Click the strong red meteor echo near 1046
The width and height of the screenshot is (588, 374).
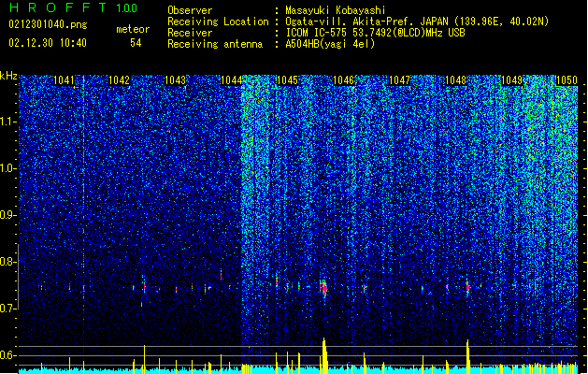pos(324,289)
